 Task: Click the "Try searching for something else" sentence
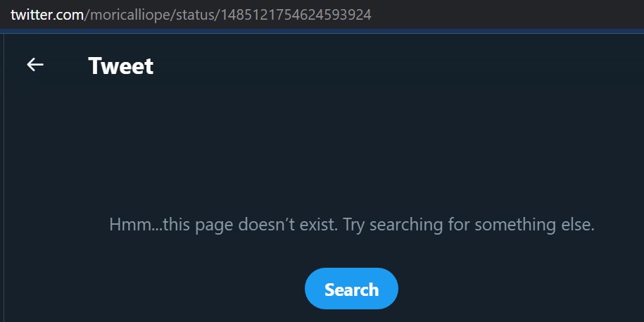pyautogui.click(x=469, y=225)
